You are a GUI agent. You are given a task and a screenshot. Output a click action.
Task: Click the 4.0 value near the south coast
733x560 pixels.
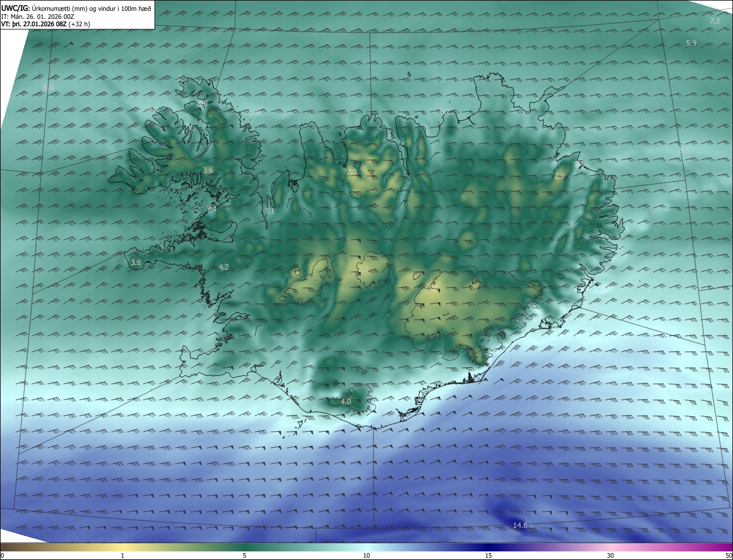coord(346,402)
